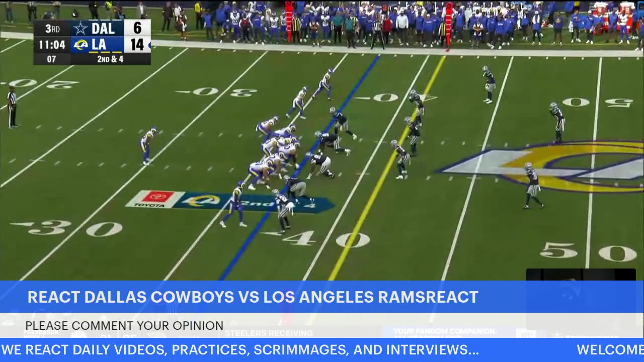Click the "LA" team abbreviation
The height and width of the screenshot is (362, 644).
99,45
